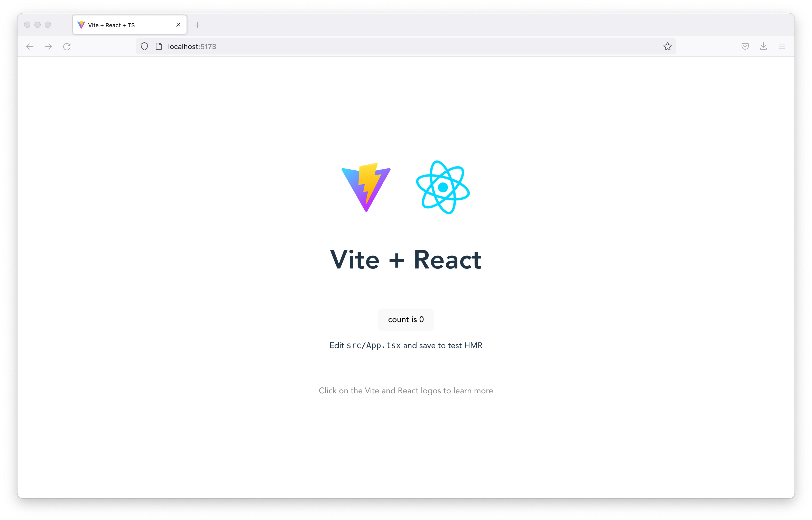Screen dimensions: 812x520
Task: Bookmark this page with the star
Action: pos(667,47)
